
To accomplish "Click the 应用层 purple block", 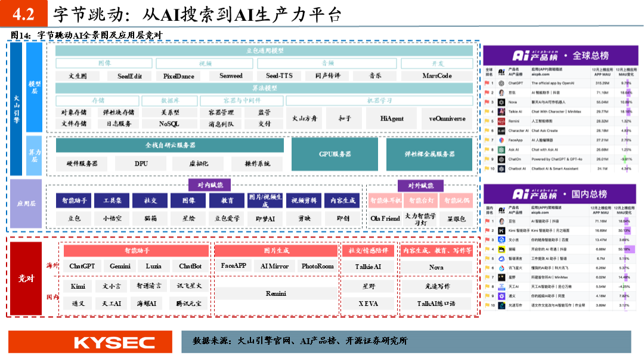I will [x=26, y=203].
